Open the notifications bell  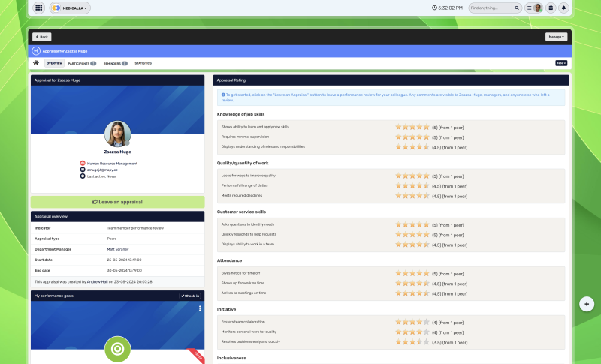tap(563, 8)
